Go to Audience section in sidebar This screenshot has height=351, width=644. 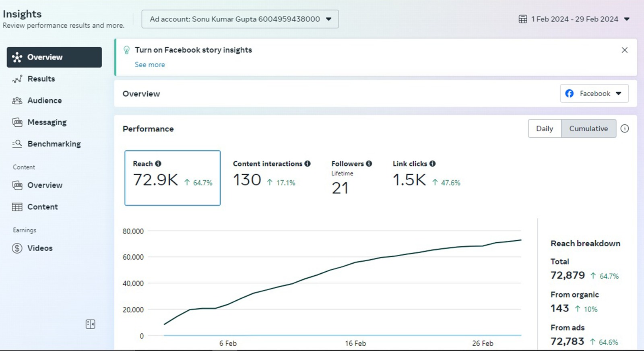(x=44, y=101)
